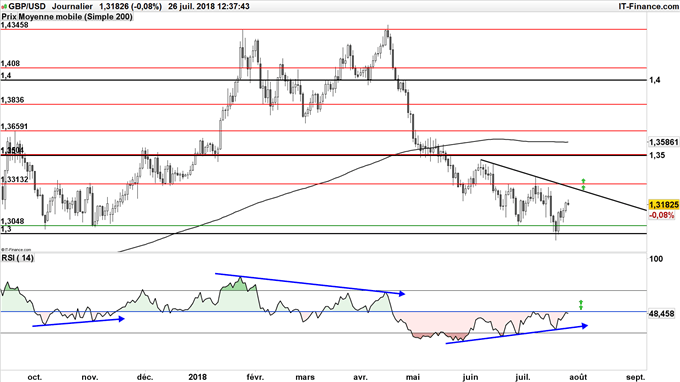Click the 1,36591 level label
Screen dimensions: 680x382
click(x=14, y=126)
